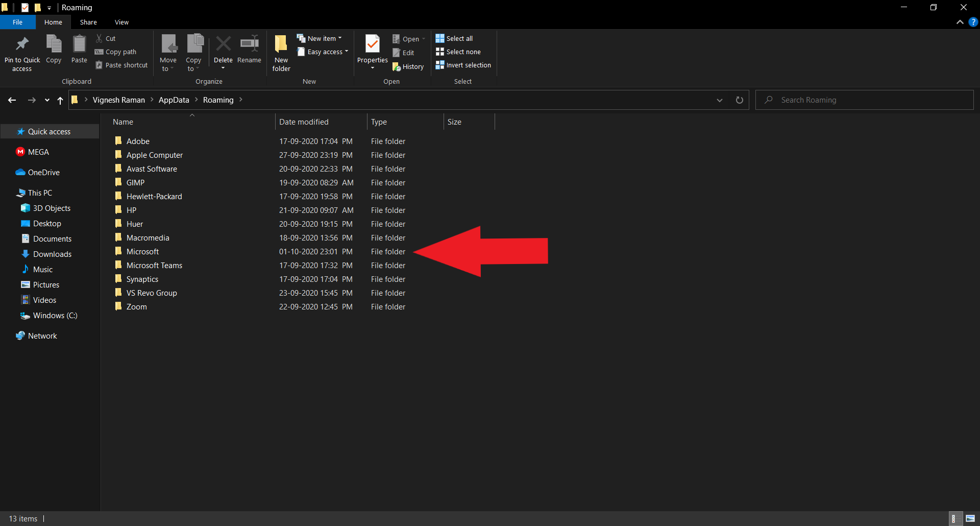Click the Paste clipboard icon
Viewport: 980px width, 526px height.
click(79, 44)
